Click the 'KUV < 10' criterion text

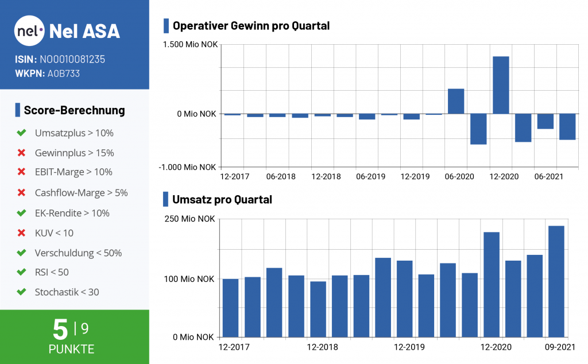[54, 233]
